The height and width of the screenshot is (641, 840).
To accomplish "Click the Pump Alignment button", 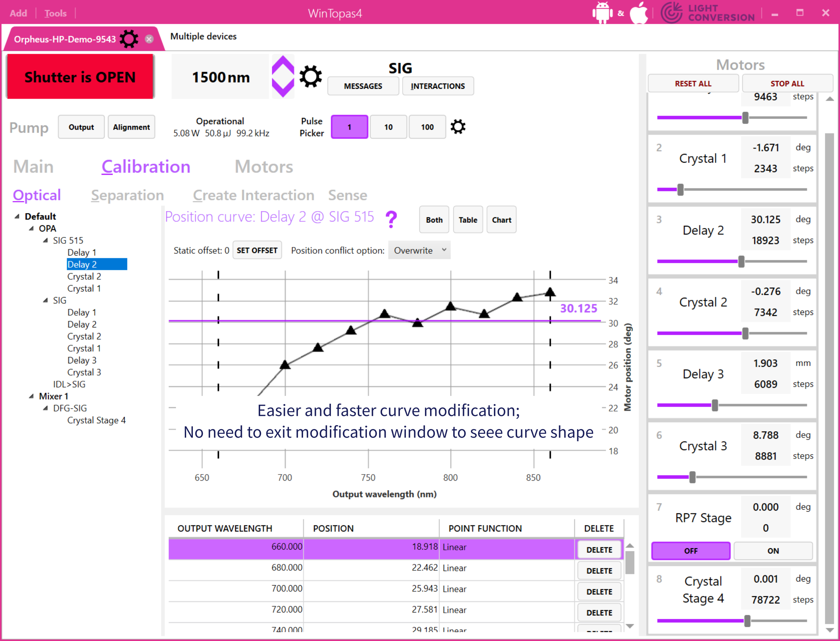I will [x=131, y=127].
